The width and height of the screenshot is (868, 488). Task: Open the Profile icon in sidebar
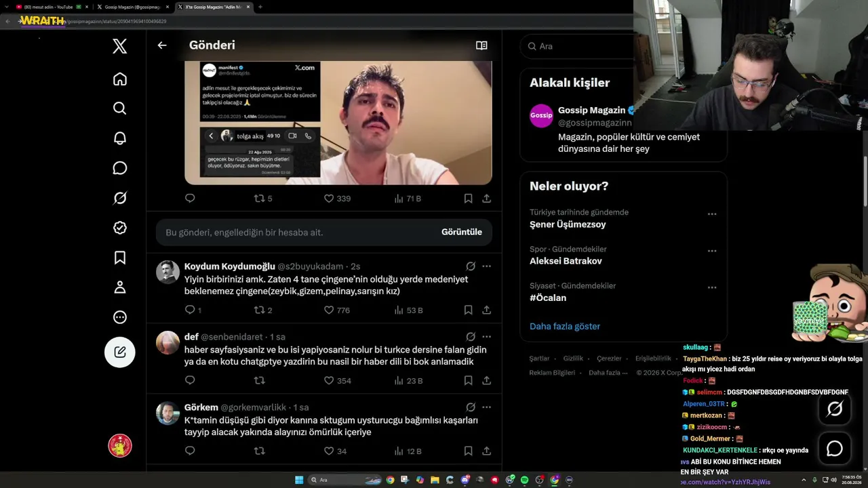(120, 287)
